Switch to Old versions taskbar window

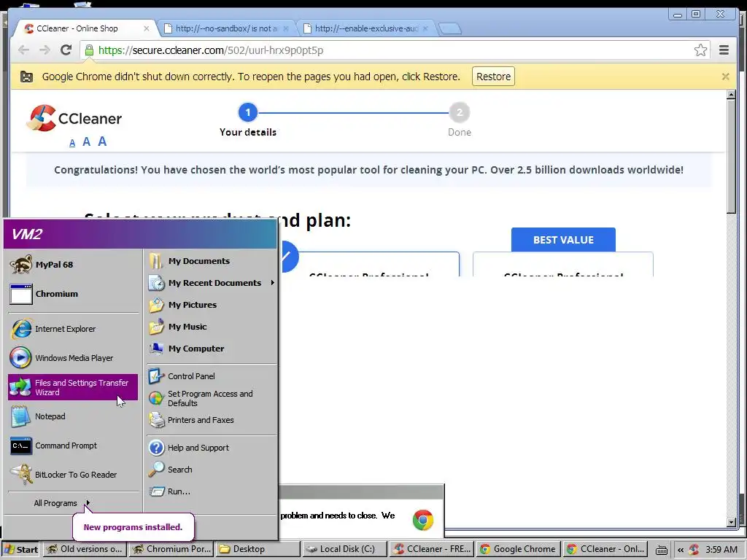tap(85, 549)
